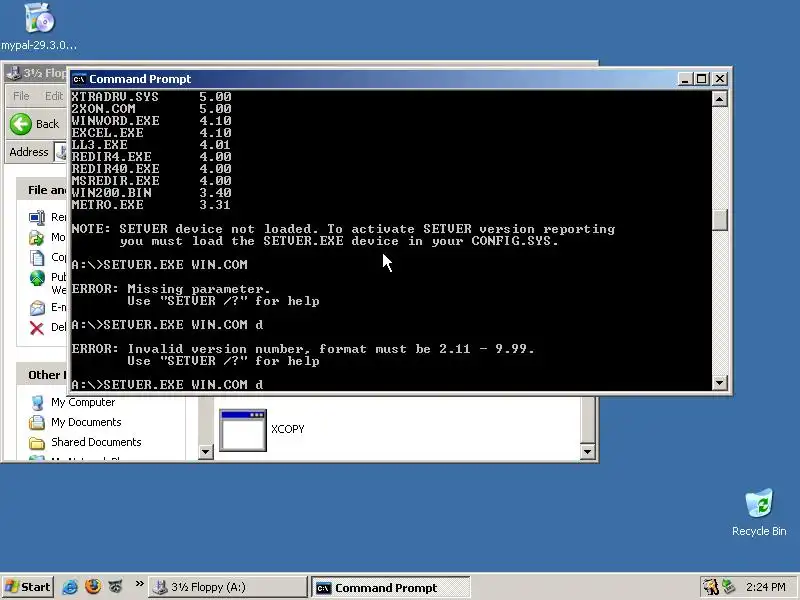Click the EXCEL.EXE line in console
Viewport: 800px width, 600px height.
pos(152,133)
